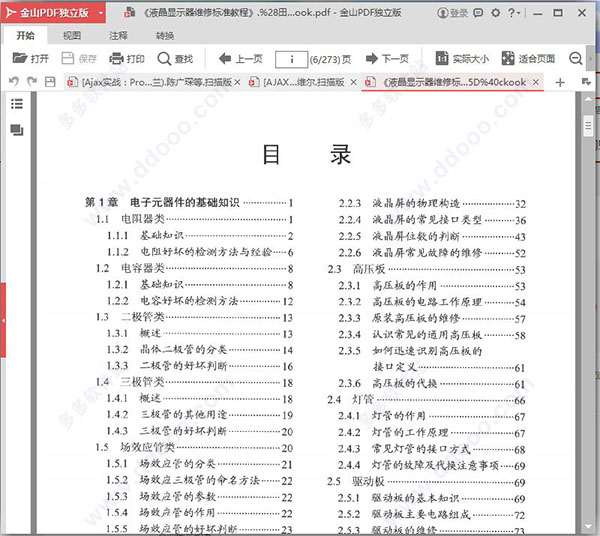The width and height of the screenshot is (600, 536).
Task: Click contents entry 1.5 场效应管类
Action: click(x=194, y=447)
